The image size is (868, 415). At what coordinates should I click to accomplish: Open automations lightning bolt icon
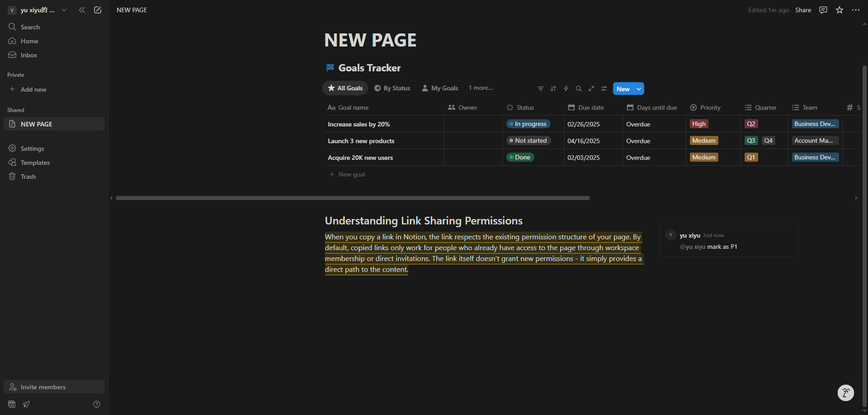566,89
